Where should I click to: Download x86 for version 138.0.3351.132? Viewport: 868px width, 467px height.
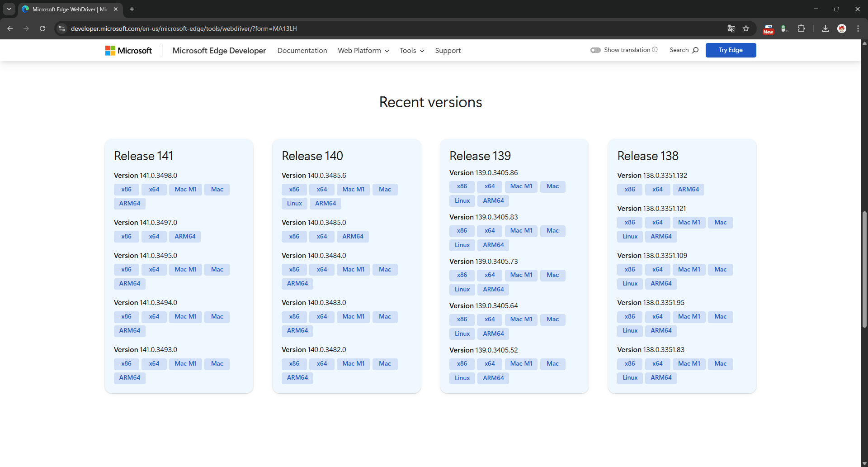pos(629,190)
